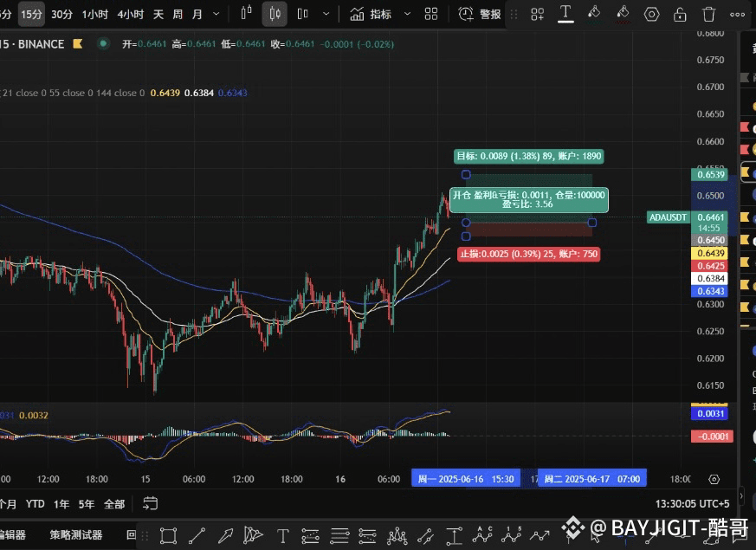Create a 警报 alert
756x550 pixels.
click(x=479, y=15)
